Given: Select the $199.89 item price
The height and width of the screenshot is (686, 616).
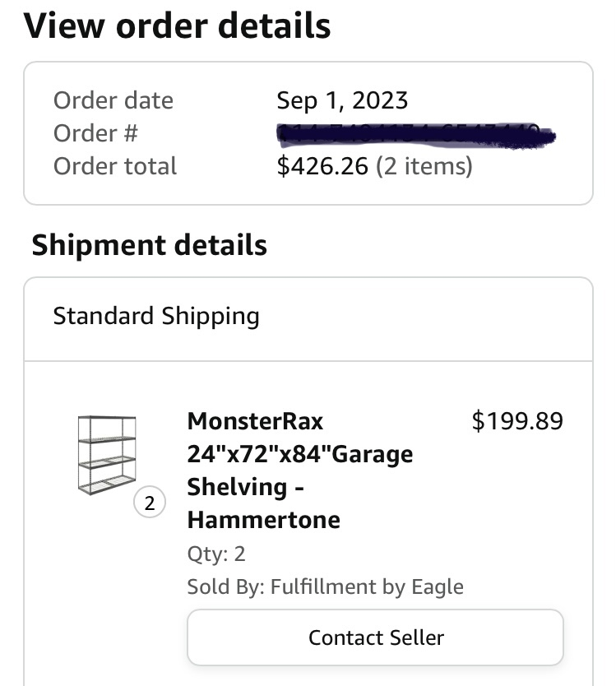Looking at the screenshot, I should click(517, 421).
